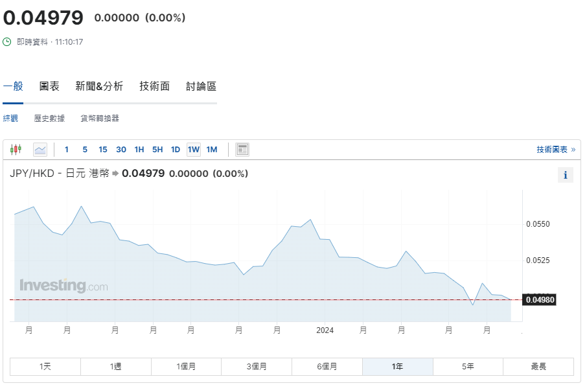Select the 5H chart interval
587x392 pixels.
(x=157, y=150)
